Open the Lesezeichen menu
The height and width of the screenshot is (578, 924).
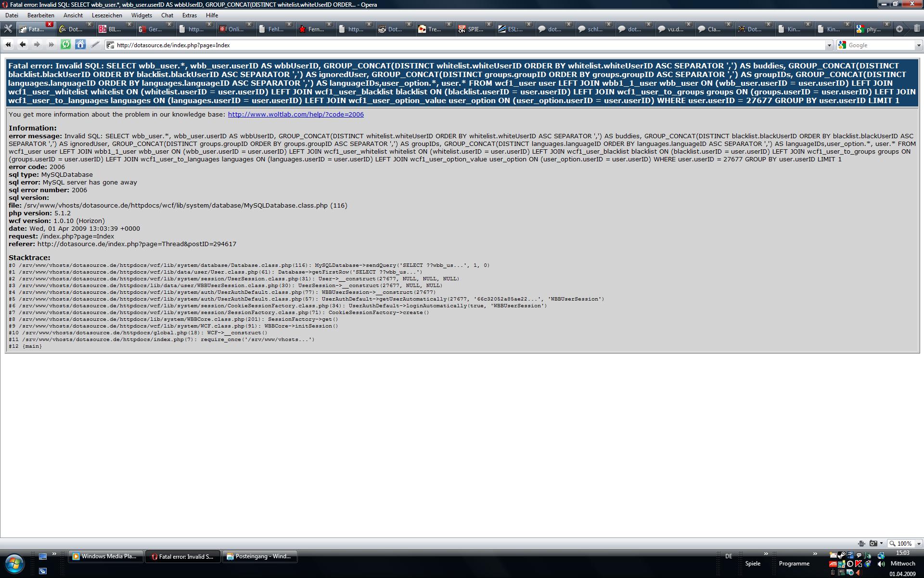[x=107, y=15]
